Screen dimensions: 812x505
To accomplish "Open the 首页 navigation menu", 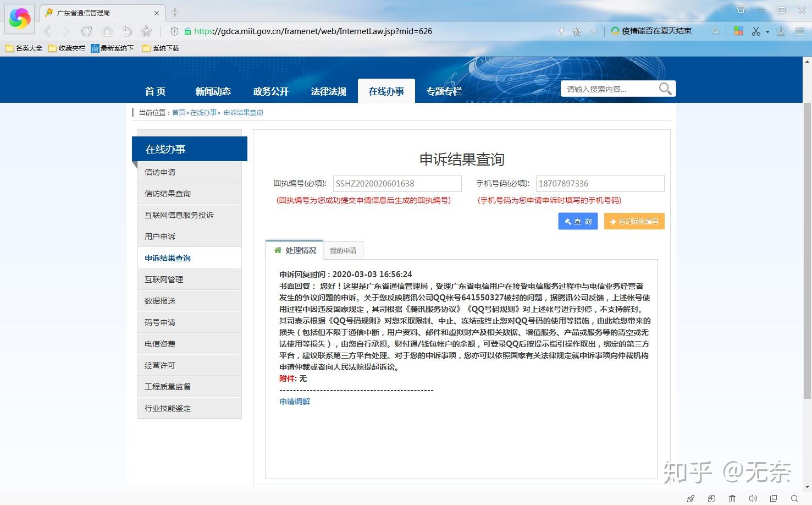I will [155, 91].
